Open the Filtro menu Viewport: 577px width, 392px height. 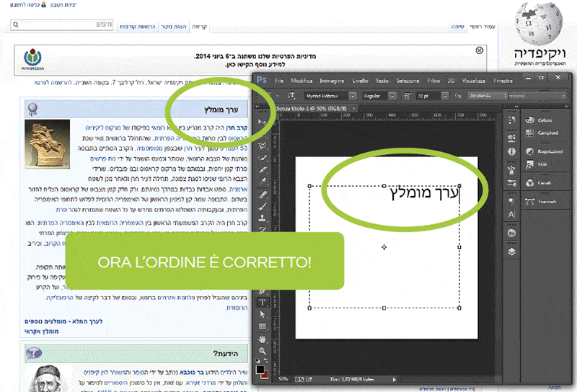433,81
